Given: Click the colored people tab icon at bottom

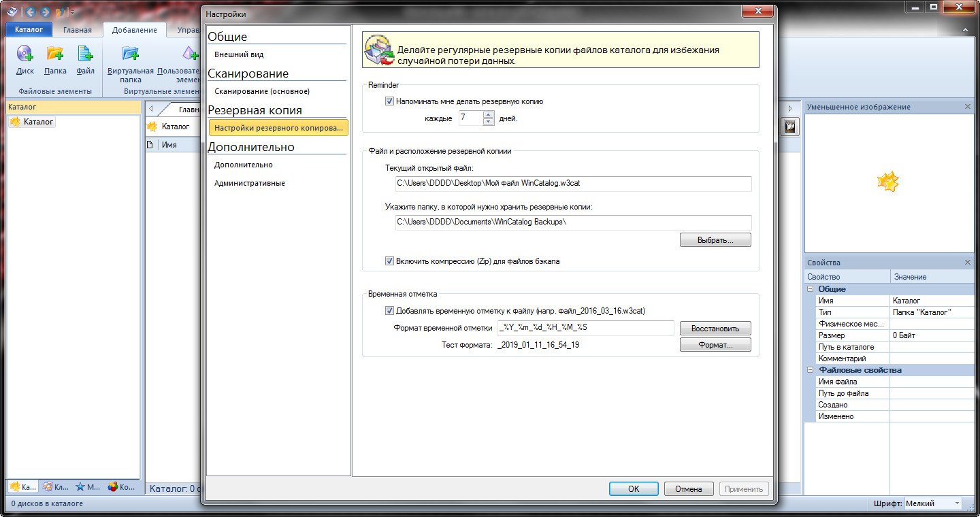Looking at the screenshot, I should pyautogui.click(x=113, y=486).
